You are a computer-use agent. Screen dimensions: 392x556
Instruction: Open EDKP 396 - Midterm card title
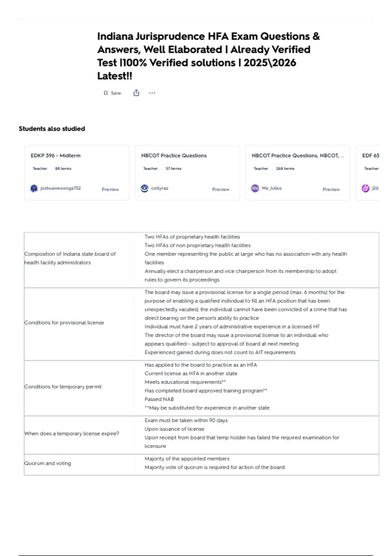pyautogui.click(x=56, y=156)
